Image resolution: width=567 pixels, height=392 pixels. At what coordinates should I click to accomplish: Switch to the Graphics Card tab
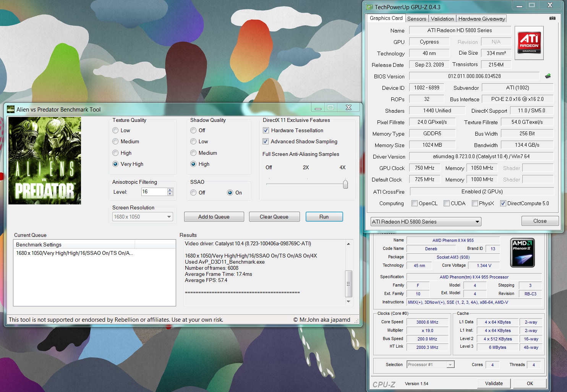tap(386, 18)
